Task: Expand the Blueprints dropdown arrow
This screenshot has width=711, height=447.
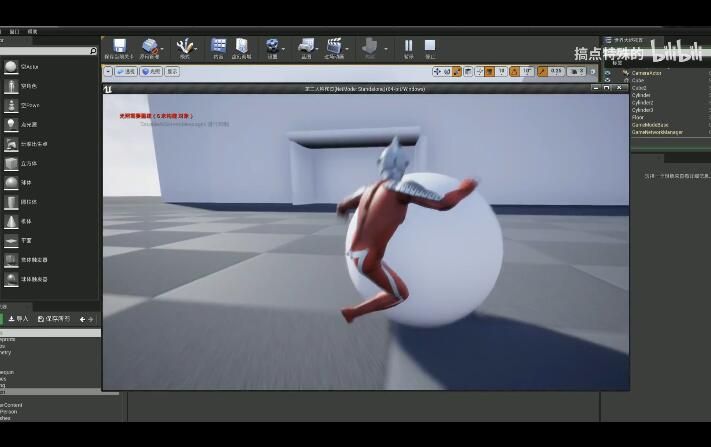Action: coord(317,49)
